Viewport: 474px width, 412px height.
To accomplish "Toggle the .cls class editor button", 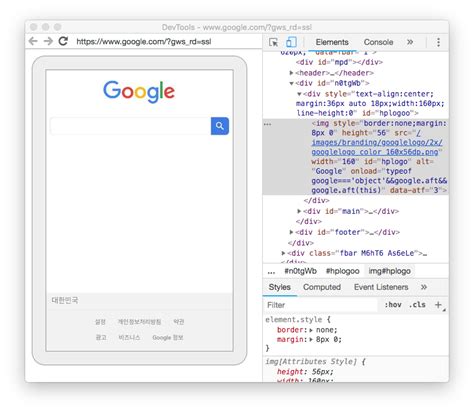I will [417, 305].
